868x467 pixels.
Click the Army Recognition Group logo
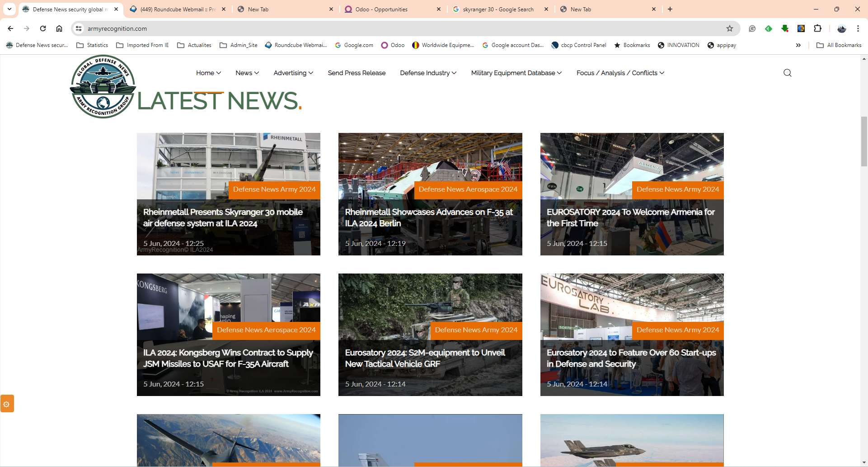[x=103, y=87]
